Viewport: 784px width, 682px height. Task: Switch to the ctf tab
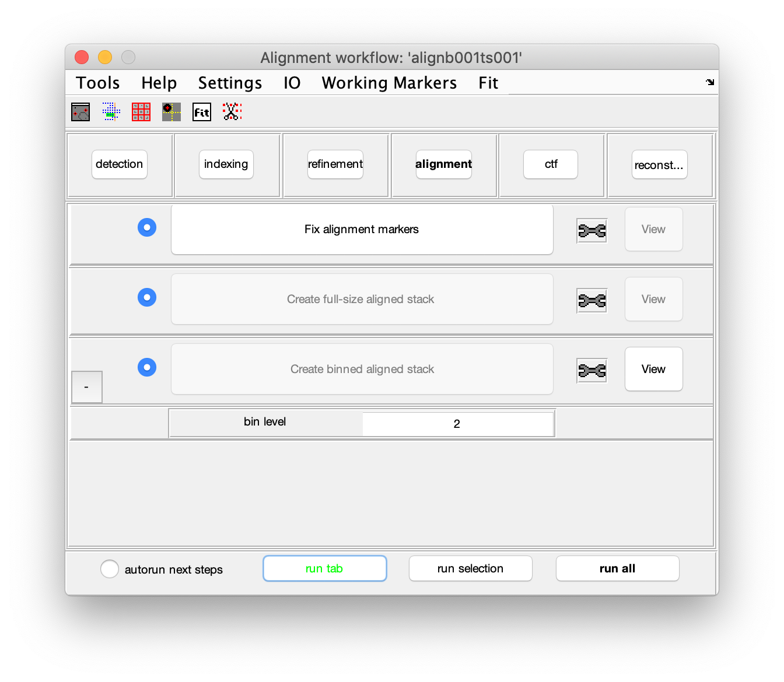pyautogui.click(x=551, y=164)
